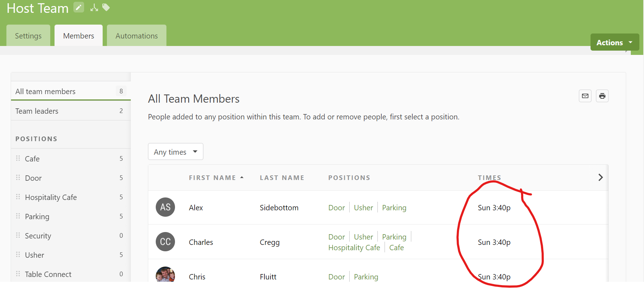Click the print icon
Image resolution: width=644 pixels, height=288 pixels.
coord(602,96)
